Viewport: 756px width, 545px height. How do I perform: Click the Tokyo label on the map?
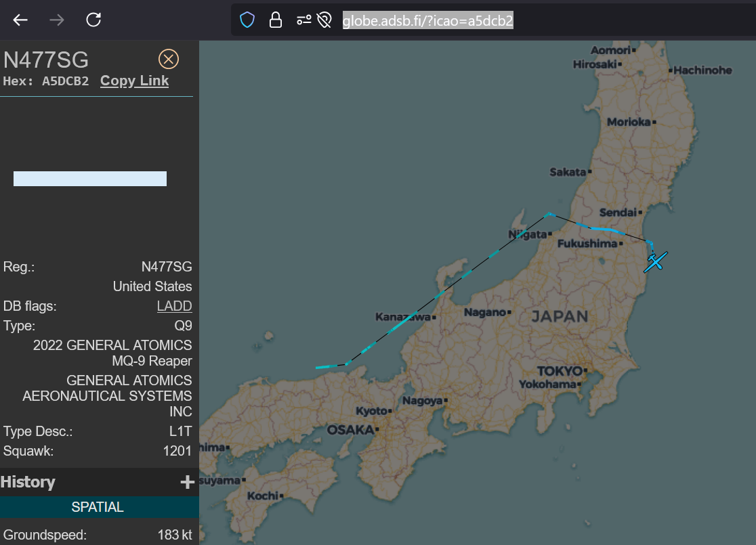click(x=559, y=371)
